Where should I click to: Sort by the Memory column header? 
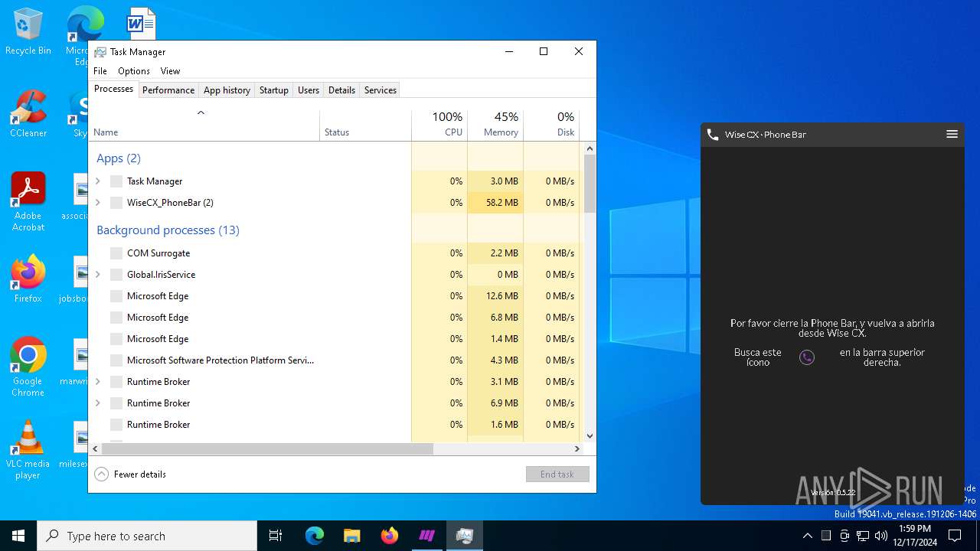point(495,125)
